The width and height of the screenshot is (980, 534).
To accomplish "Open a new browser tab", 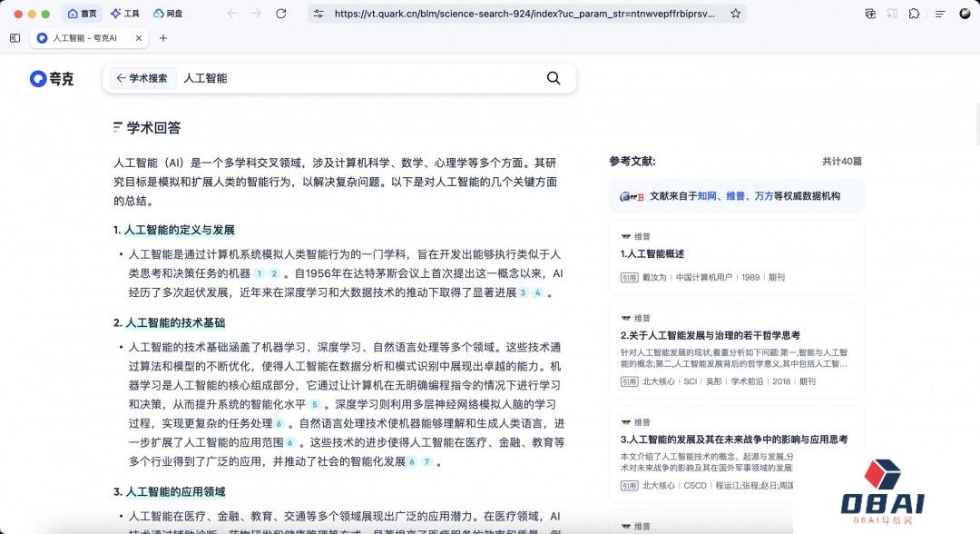I will tap(163, 38).
